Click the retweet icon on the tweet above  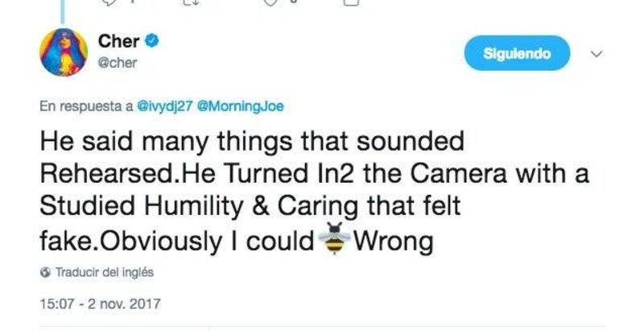(x=191, y=2)
